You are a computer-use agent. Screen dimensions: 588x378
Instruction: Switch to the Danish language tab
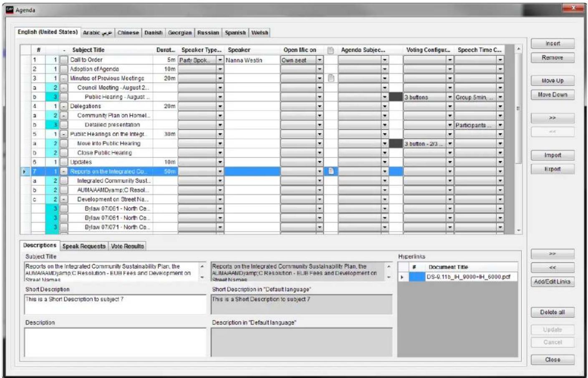pyautogui.click(x=154, y=33)
